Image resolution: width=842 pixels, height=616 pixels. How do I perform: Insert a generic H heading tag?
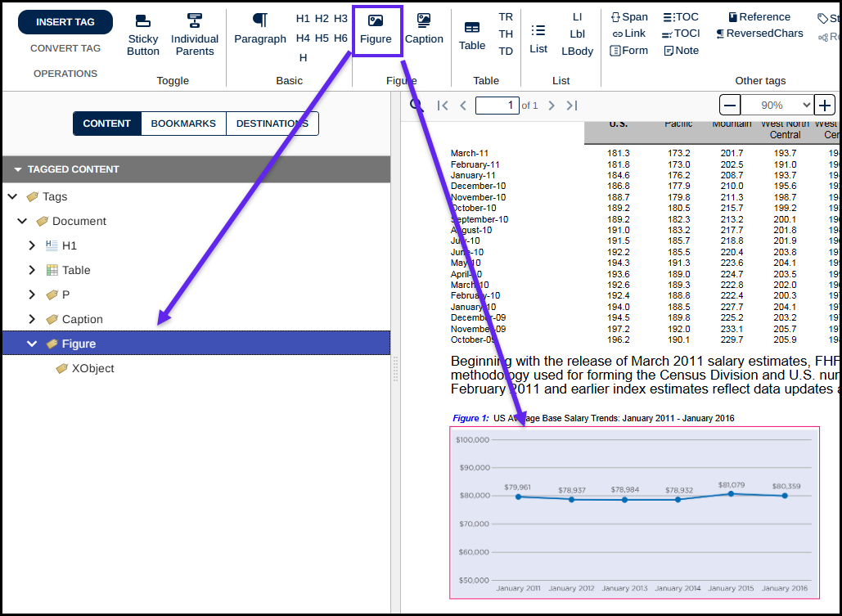coord(303,57)
